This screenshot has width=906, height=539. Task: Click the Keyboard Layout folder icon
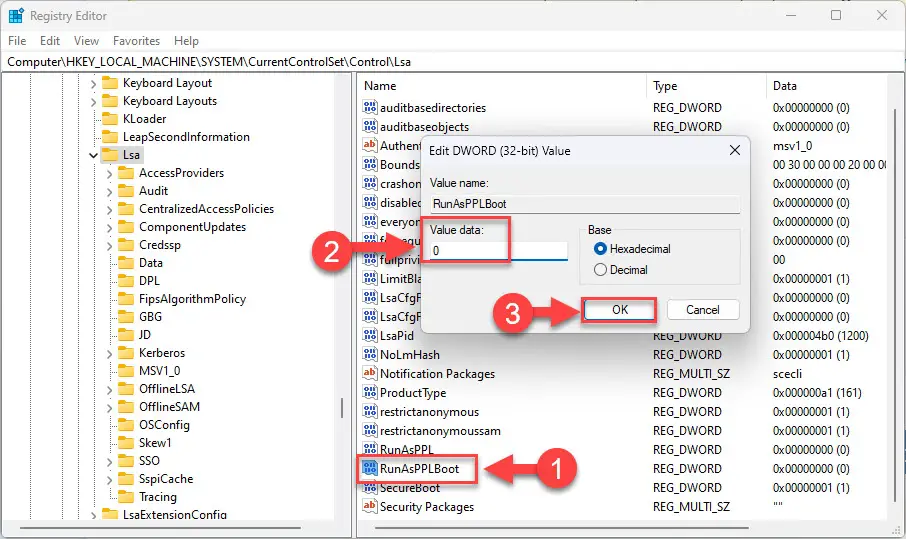coord(110,83)
